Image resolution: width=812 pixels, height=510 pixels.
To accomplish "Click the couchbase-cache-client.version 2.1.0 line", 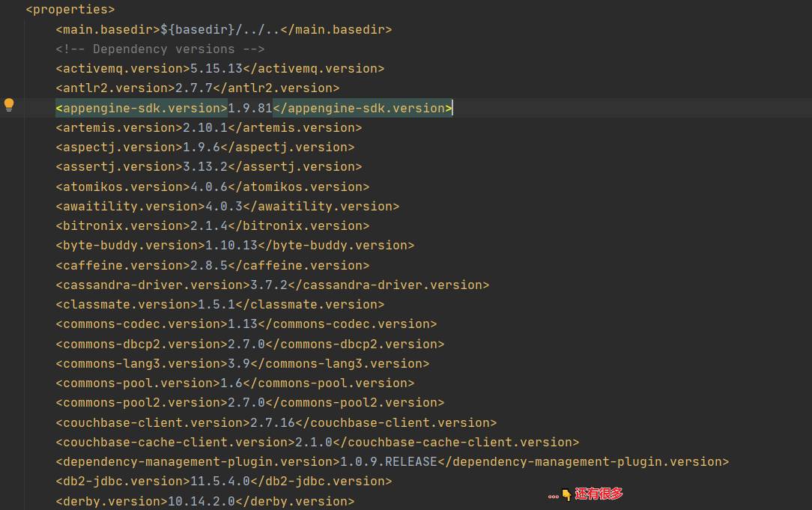I will tap(318, 442).
